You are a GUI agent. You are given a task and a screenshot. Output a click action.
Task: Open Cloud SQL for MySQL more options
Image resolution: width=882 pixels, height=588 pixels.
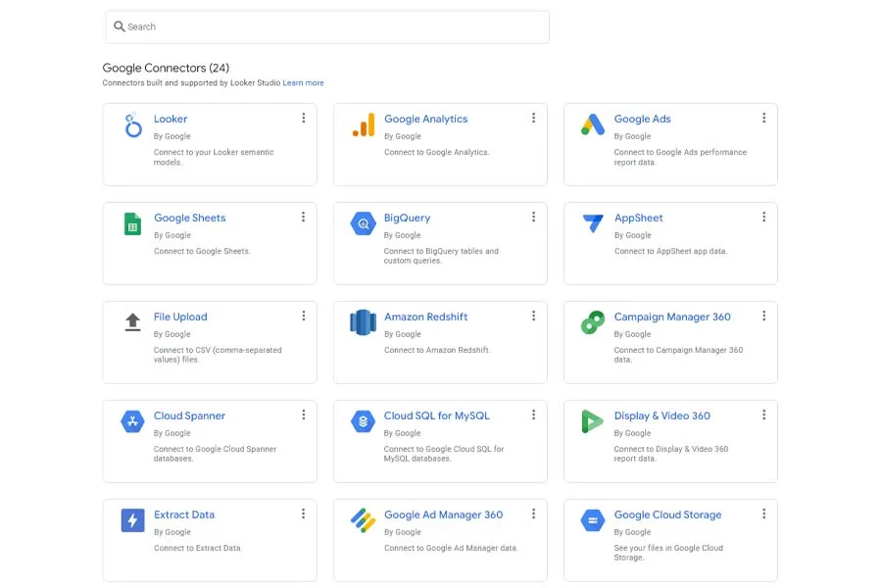pyautogui.click(x=534, y=415)
